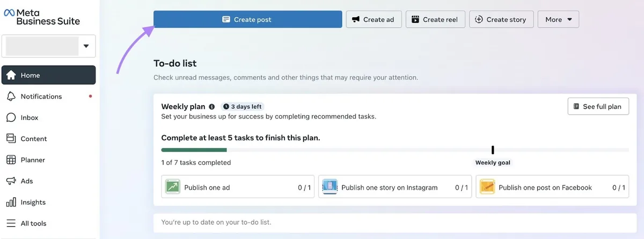The image size is (644, 239).
Task: Click the Weekly plan info icon
Action: (212, 107)
